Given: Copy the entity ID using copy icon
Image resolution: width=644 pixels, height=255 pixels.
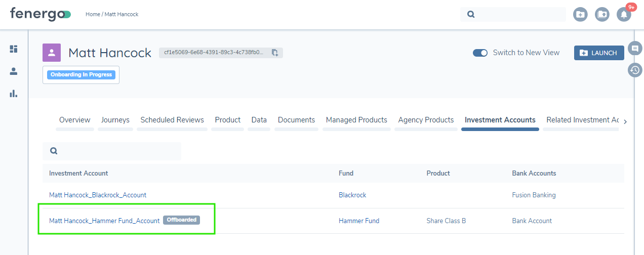Looking at the screenshot, I should 275,53.
